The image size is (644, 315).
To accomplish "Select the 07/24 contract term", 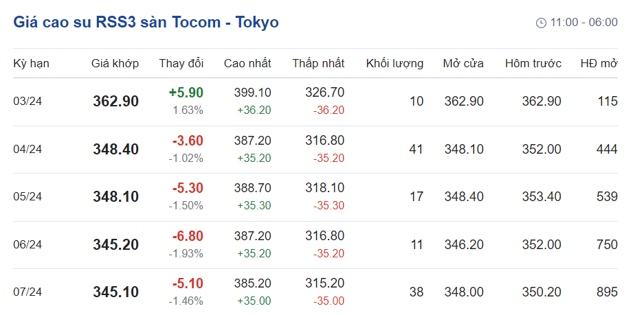I will click(x=27, y=292).
